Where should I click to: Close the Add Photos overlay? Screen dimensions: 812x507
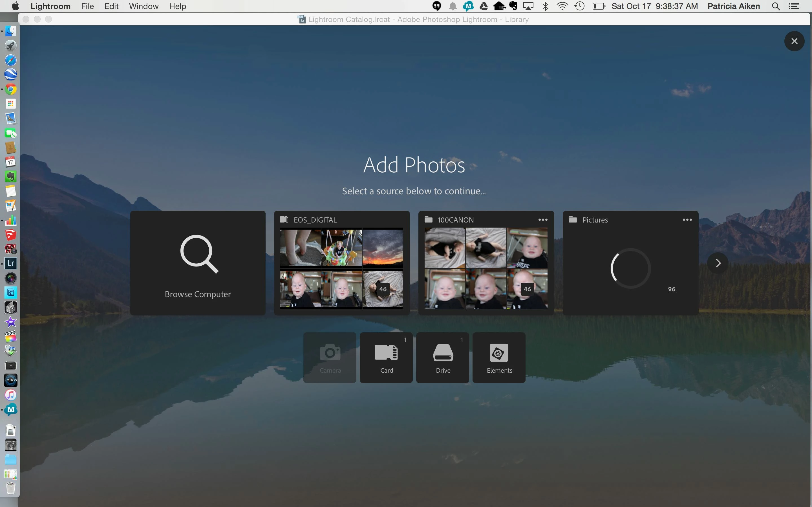click(794, 41)
